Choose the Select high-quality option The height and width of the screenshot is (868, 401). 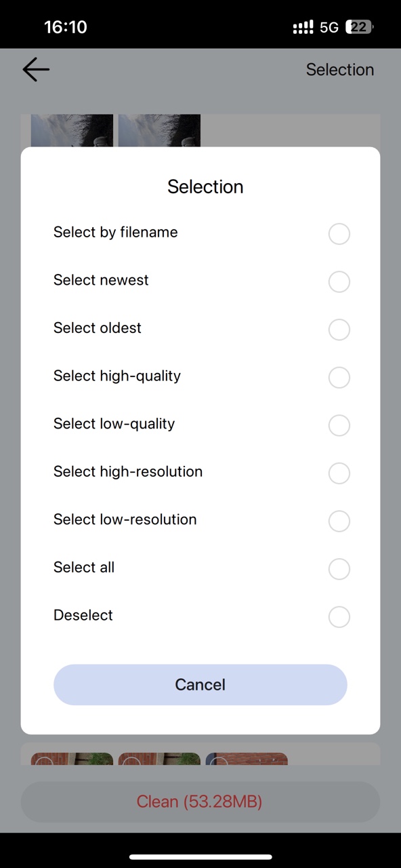[x=339, y=378]
